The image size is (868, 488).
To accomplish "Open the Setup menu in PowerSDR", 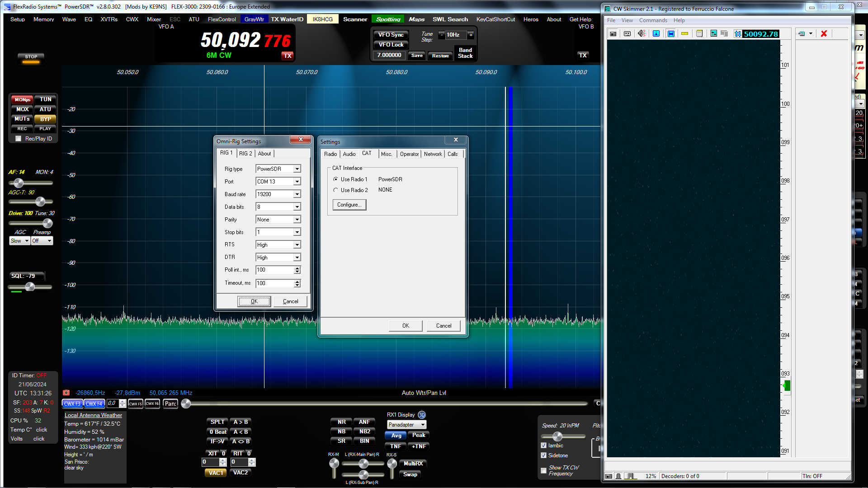I will pyautogui.click(x=18, y=19).
